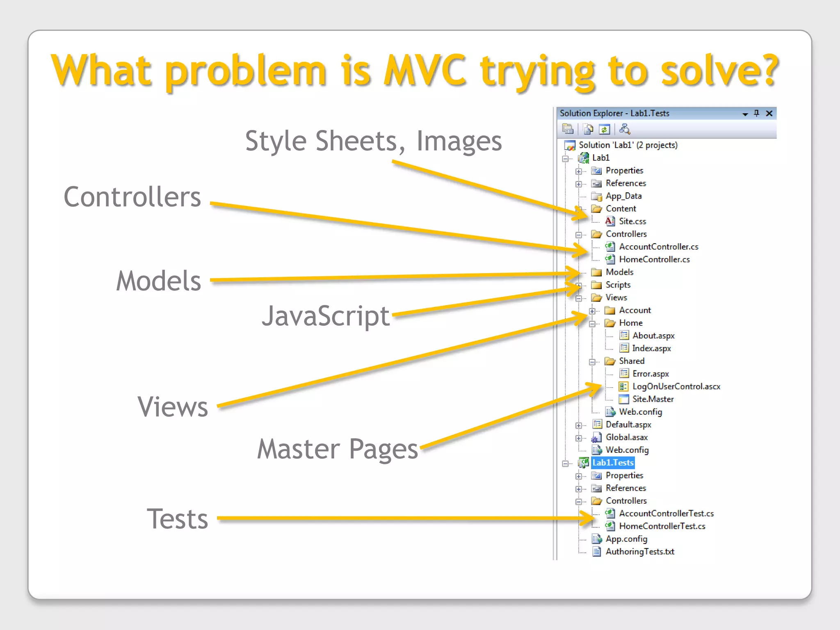Collapse the Lab1 project node
The image size is (840, 630).
click(565, 158)
